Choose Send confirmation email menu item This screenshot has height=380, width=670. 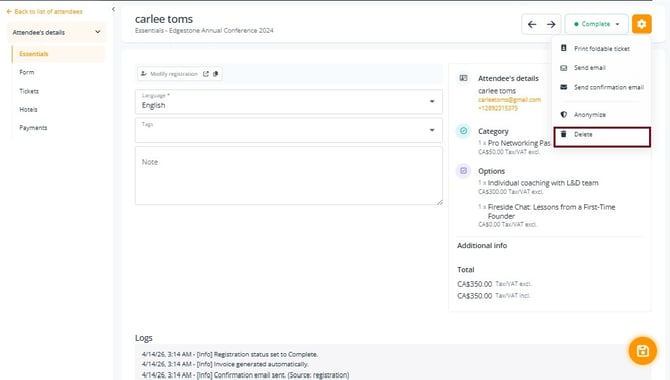[602, 87]
